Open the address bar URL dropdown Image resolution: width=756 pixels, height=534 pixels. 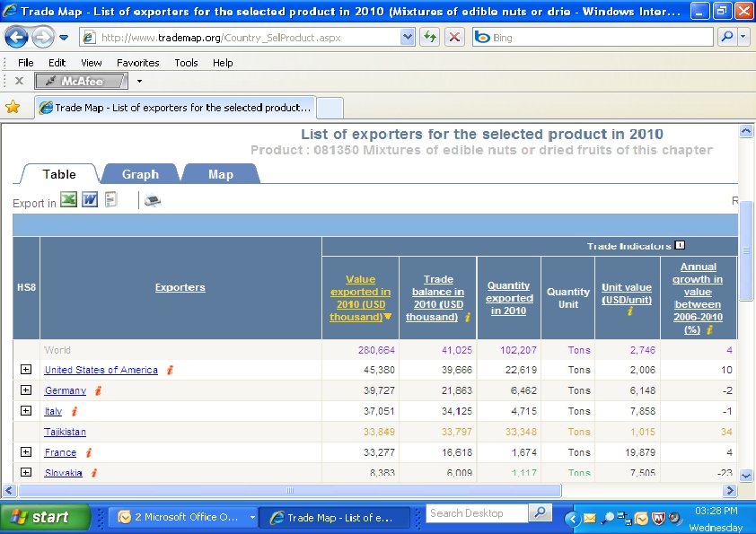407,38
